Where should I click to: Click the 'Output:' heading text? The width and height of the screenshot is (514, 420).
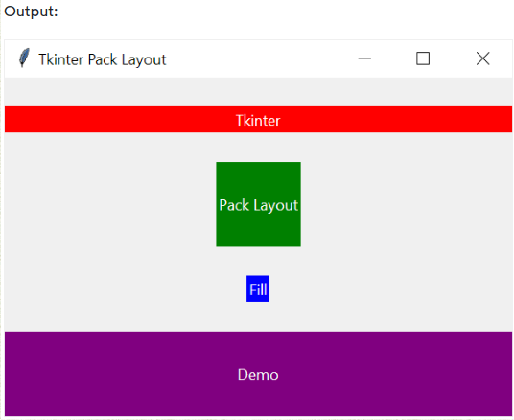(31, 12)
